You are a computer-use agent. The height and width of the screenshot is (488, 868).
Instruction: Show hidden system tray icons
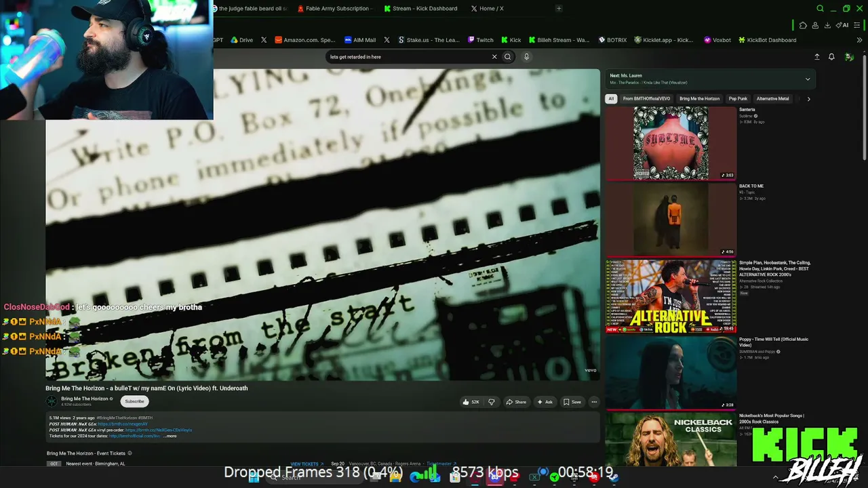point(776,477)
